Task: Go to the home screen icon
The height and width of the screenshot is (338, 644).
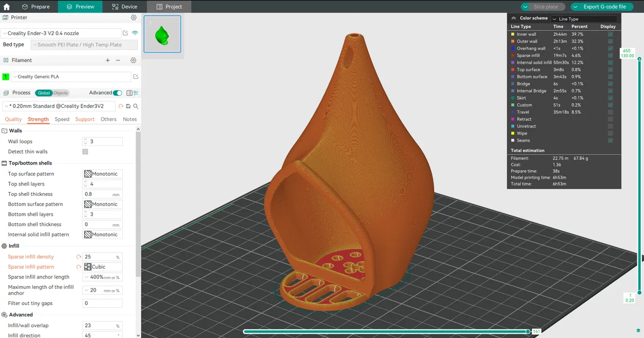Action: [x=6, y=6]
